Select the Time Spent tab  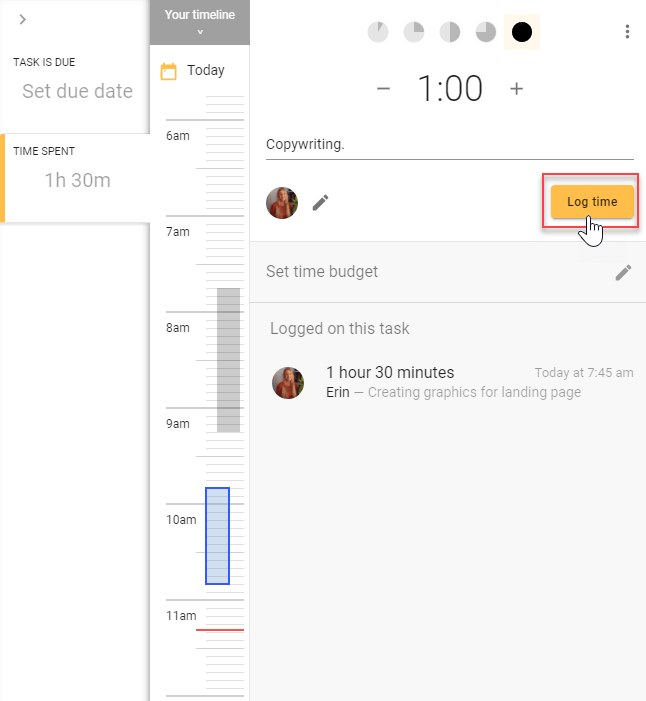(75, 178)
